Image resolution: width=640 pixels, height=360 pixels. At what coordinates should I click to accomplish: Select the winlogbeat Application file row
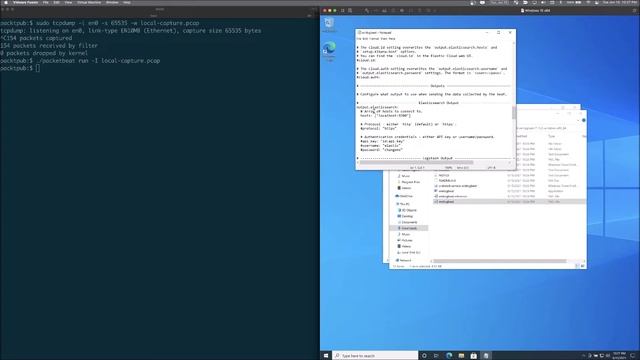coord(509,191)
